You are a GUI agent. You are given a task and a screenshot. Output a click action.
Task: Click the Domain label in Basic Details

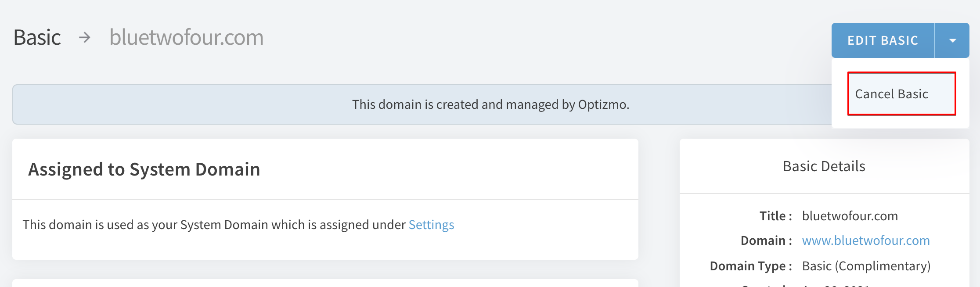tap(766, 240)
